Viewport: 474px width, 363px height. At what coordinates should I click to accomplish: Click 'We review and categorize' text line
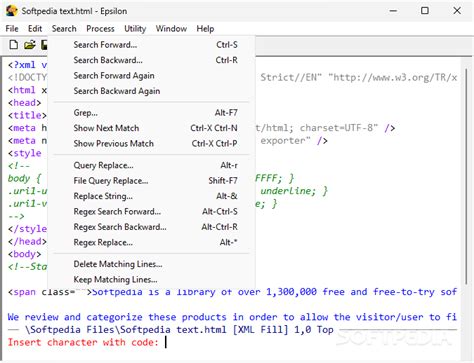click(x=232, y=317)
